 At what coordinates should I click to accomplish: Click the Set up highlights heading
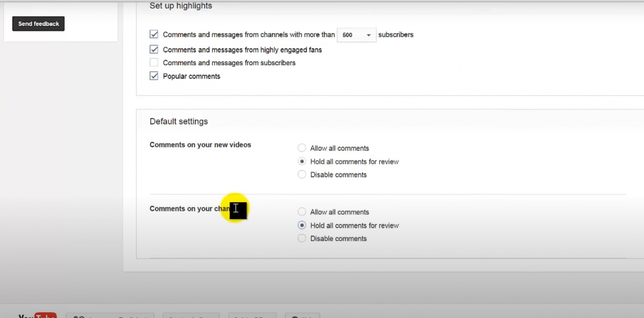click(x=181, y=6)
